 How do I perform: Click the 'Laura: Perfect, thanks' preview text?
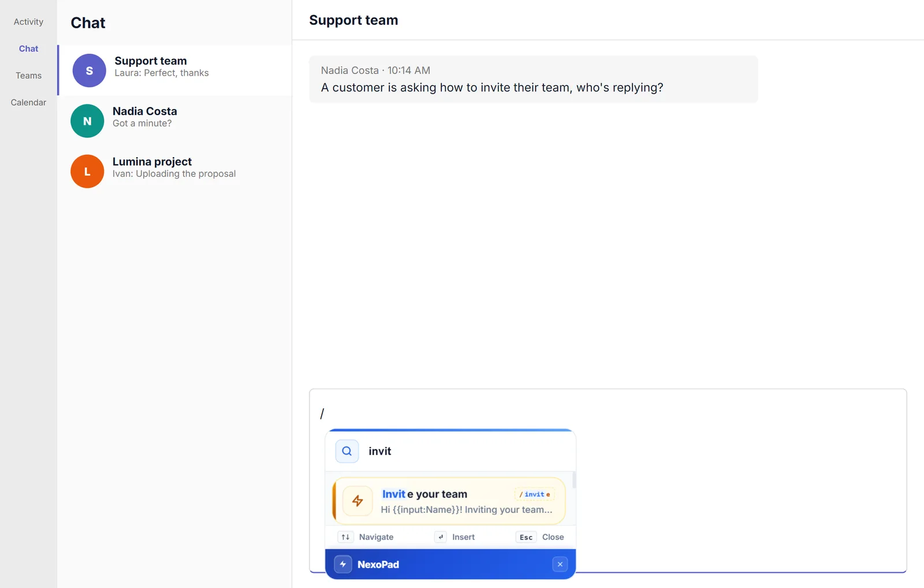coord(162,73)
